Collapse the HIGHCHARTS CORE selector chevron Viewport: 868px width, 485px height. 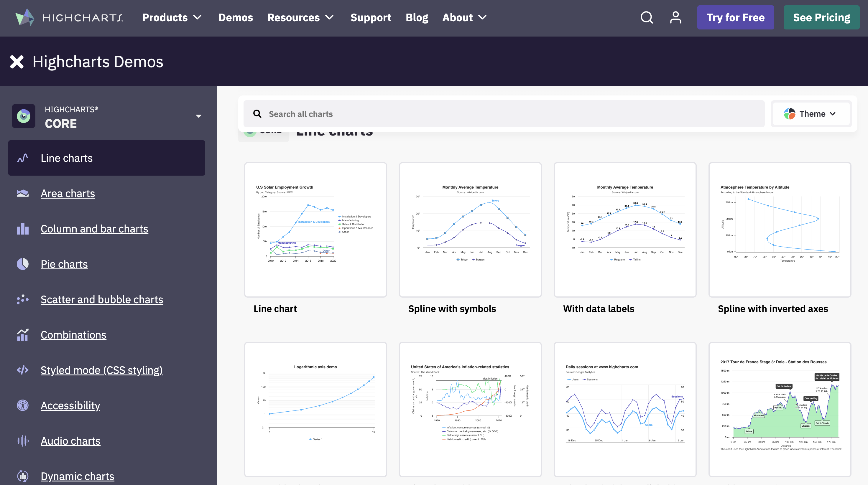(x=199, y=116)
